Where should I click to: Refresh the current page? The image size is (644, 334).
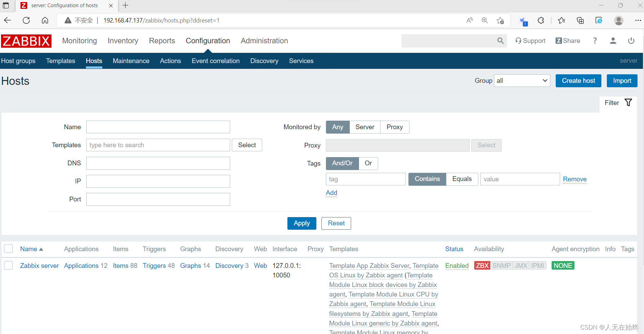[x=26, y=20]
